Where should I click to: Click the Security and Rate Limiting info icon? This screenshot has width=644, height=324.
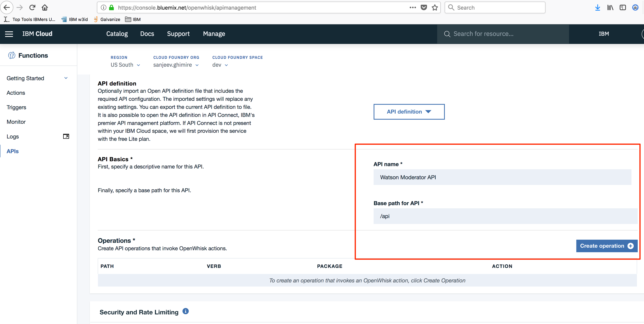pyautogui.click(x=185, y=311)
